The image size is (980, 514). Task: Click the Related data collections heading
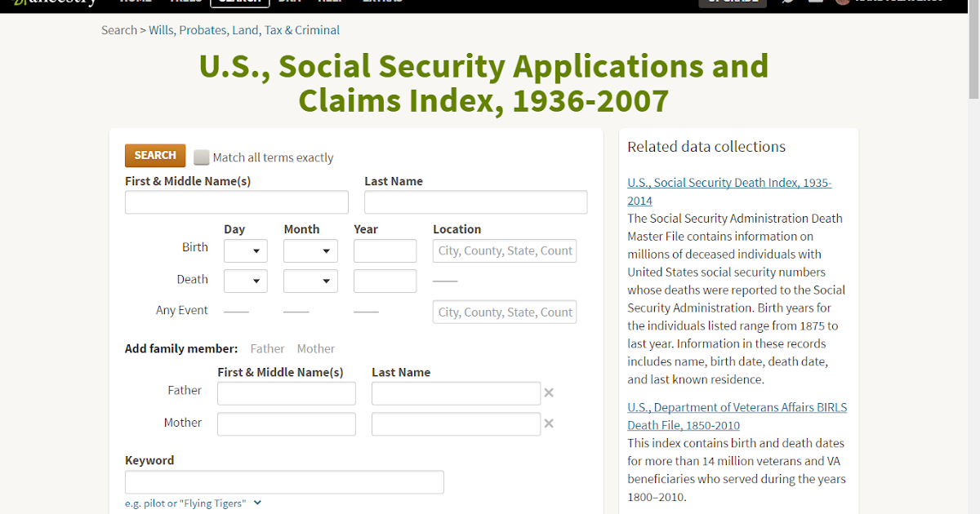tap(706, 147)
